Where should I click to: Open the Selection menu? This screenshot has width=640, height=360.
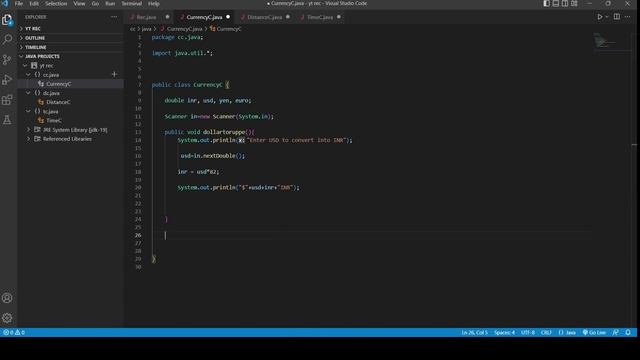(x=56, y=3)
